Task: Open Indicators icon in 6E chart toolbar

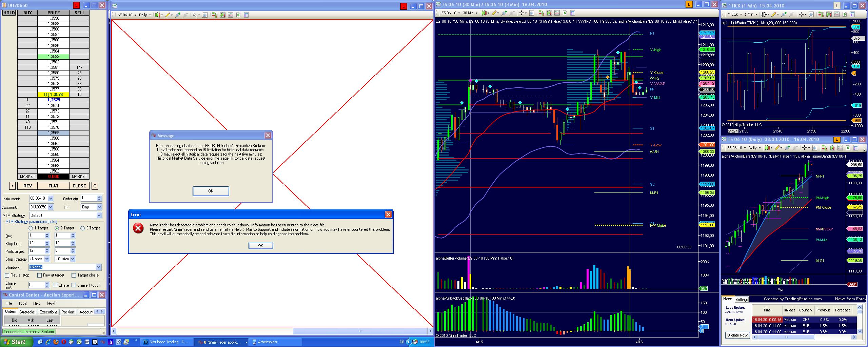Action: coord(231,15)
